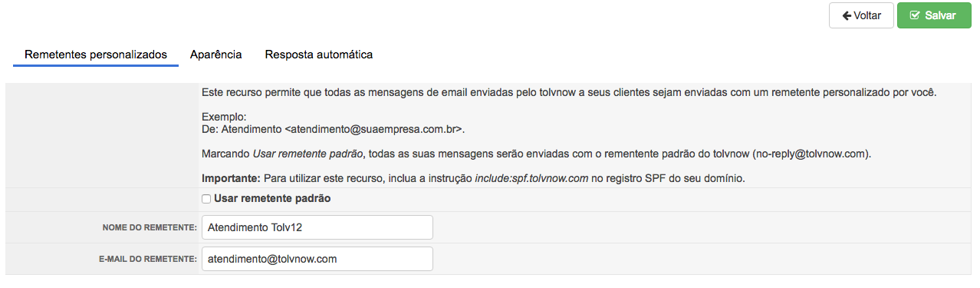
Task: Click the italic 'Usar remetente padrão' in description
Action: click(307, 154)
